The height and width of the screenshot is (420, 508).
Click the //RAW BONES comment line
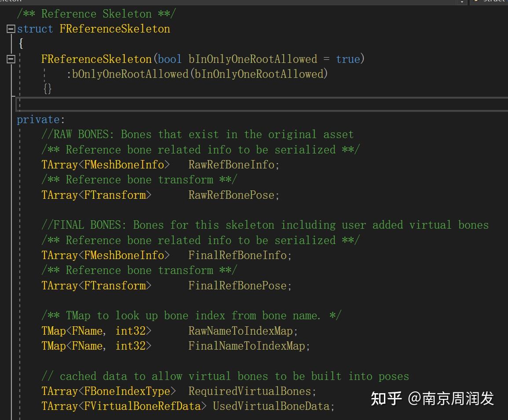(197, 135)
